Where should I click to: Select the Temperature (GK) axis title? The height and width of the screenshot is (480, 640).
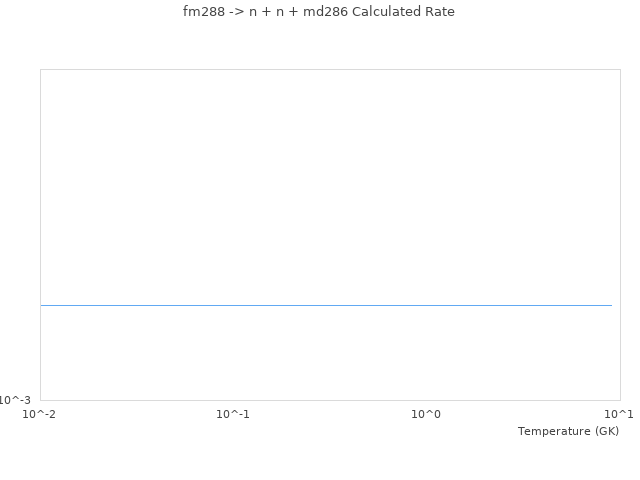coord(568,431)
